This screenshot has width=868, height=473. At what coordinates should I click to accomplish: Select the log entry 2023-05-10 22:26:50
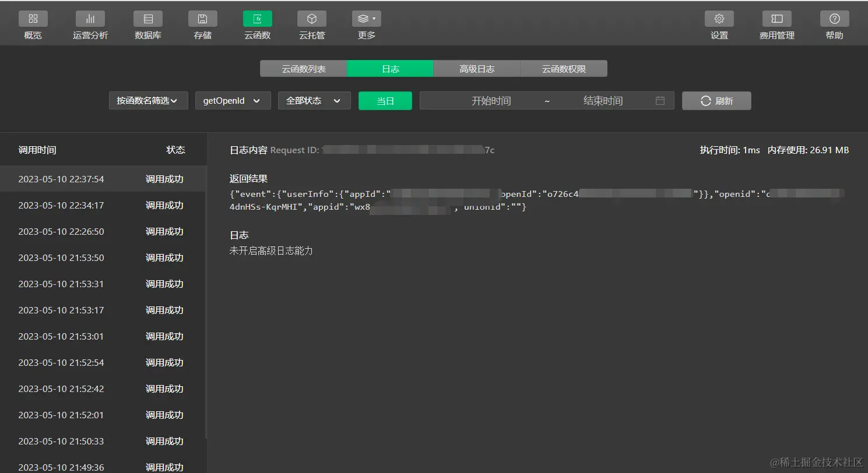pyautogui.click(x=103, y=231)
